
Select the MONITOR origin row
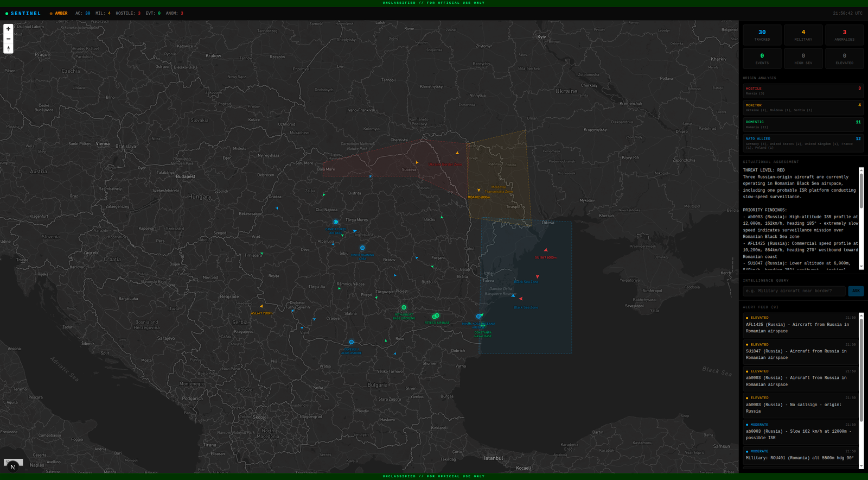[x=803, y=108]
